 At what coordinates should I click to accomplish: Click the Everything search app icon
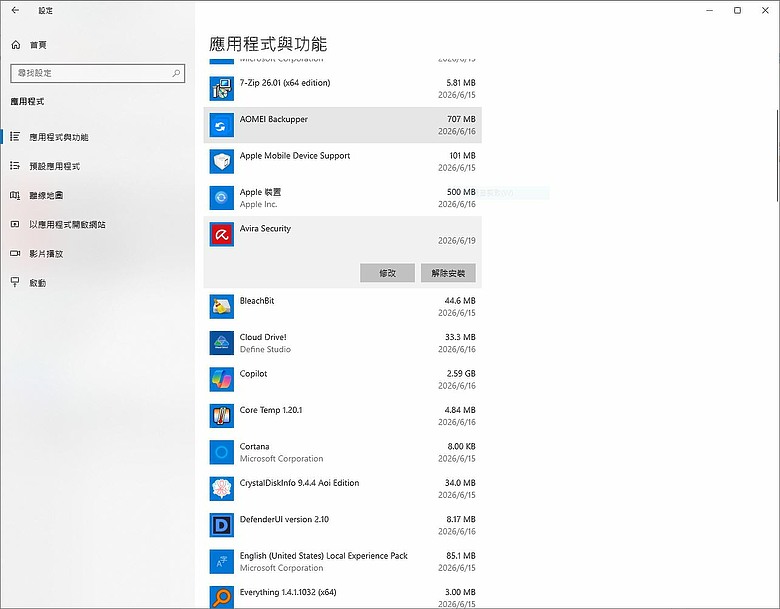221,597
